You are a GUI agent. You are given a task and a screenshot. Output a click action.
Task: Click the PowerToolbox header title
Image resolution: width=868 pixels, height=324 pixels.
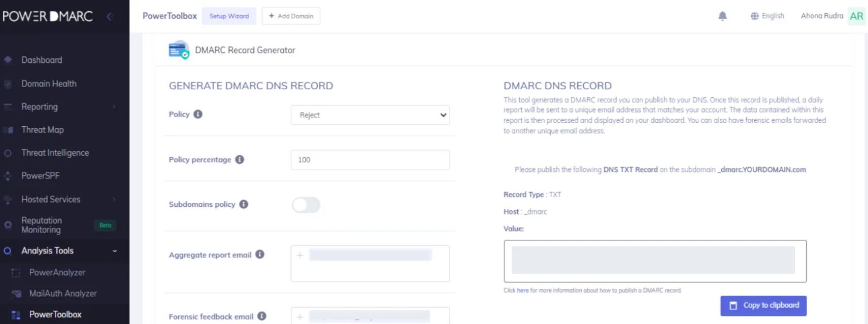(x=170, y=16)
